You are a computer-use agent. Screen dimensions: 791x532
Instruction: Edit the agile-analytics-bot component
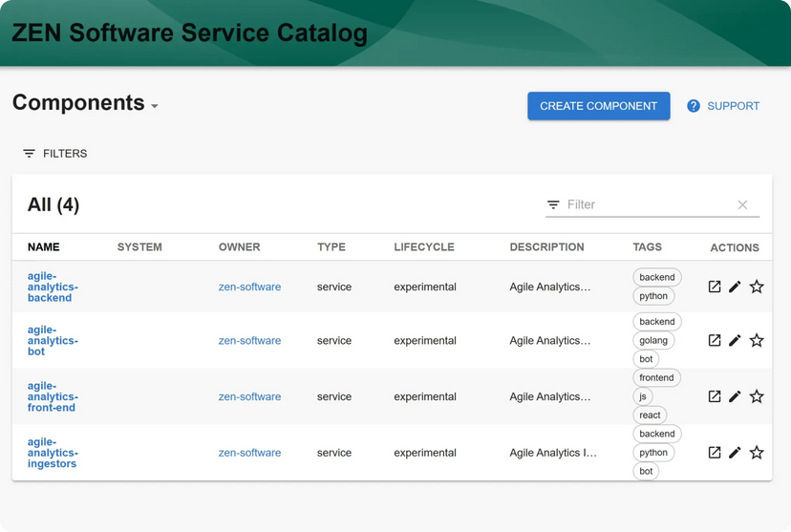pos(735,340)
